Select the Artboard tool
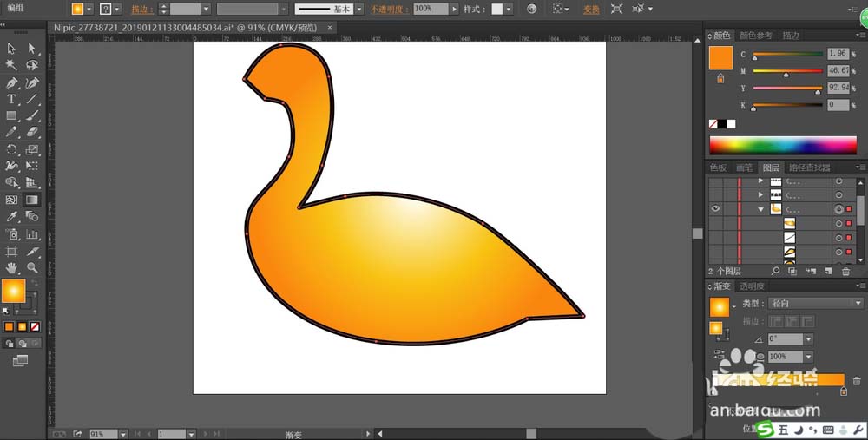 [11, 252]
